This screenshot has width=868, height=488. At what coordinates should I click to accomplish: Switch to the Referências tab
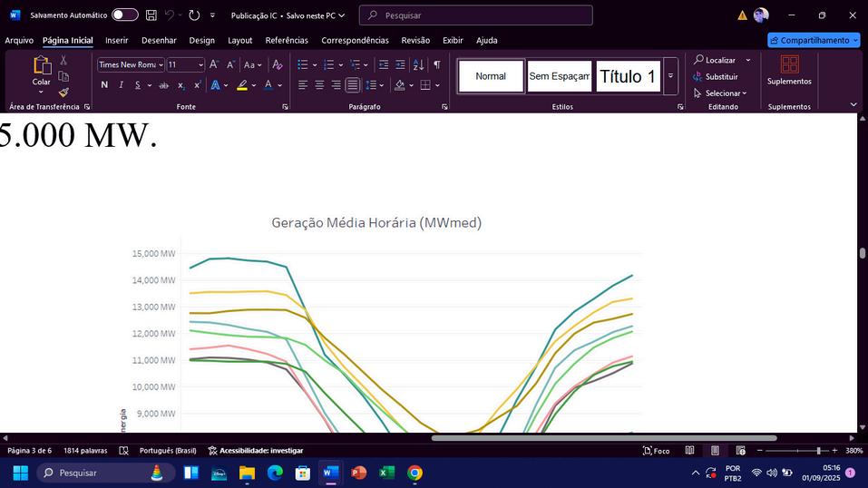(x=287, y=41)
